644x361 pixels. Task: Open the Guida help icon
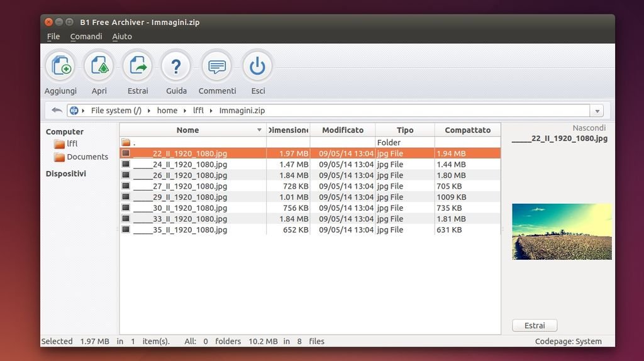pos(176,66)
